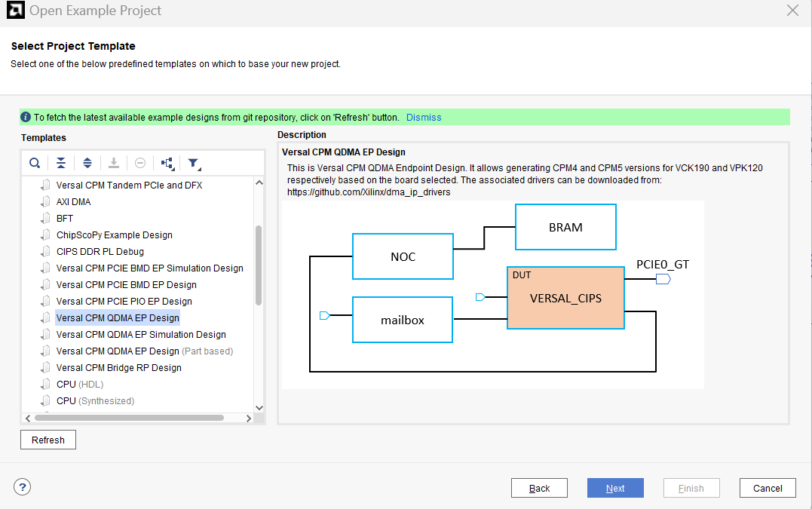Select the CPU (Synthesized) template

pos(95,400)
